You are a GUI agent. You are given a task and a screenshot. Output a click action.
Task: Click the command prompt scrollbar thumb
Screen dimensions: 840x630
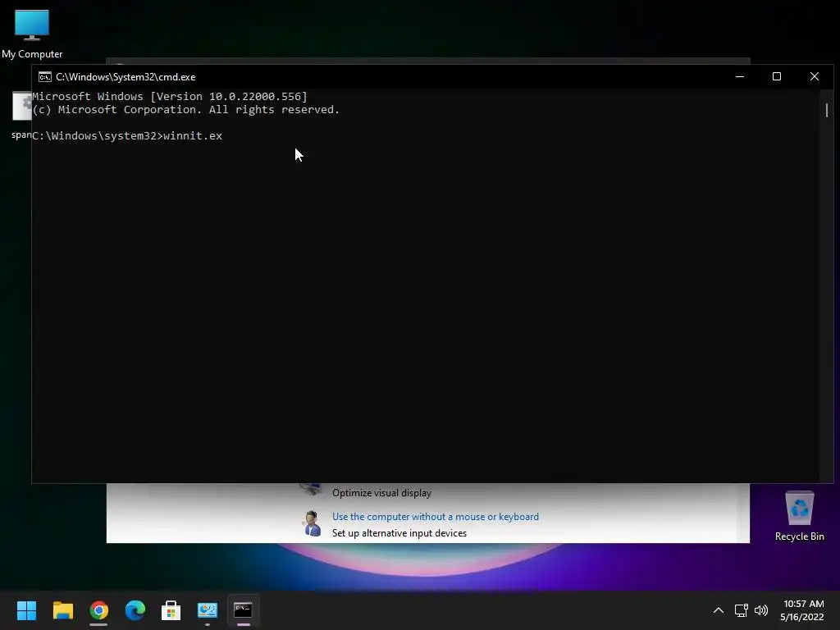pyautogui.click(x=827, y=111)
